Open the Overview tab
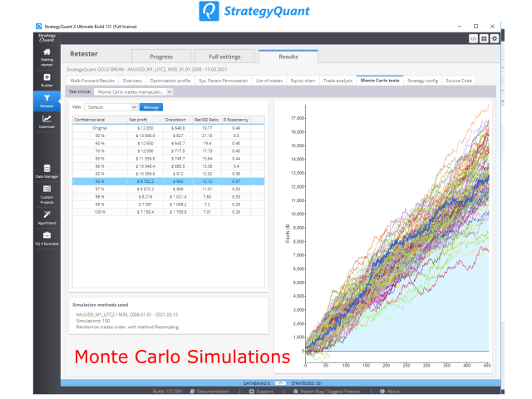The width and height of the screenshot is (532, 399). pyautogui.click(x=132, y=81)
